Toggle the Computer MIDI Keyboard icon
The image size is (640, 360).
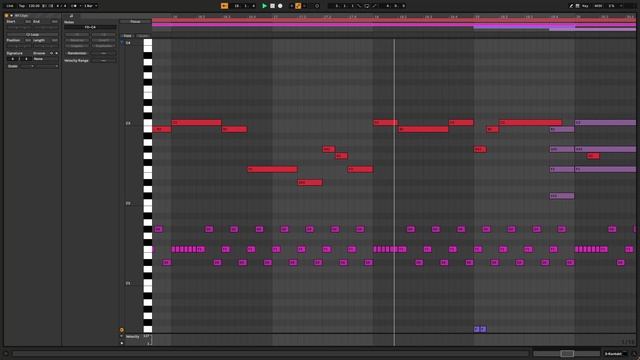(578, 6)
